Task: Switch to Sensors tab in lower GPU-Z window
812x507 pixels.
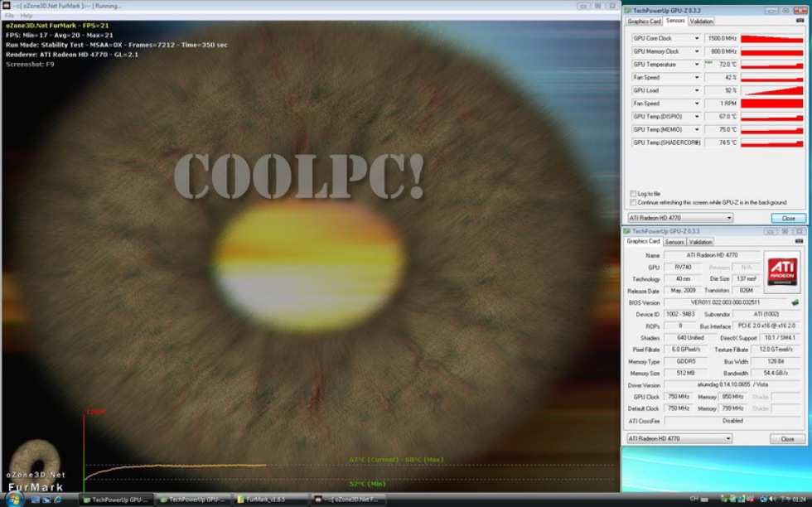Action: [x=675, y=242]
